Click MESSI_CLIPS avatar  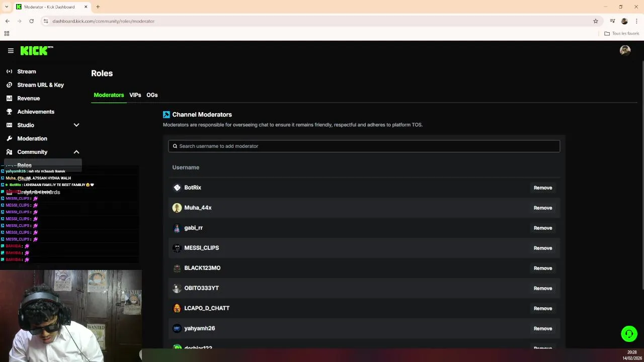(x=177, y=248)
